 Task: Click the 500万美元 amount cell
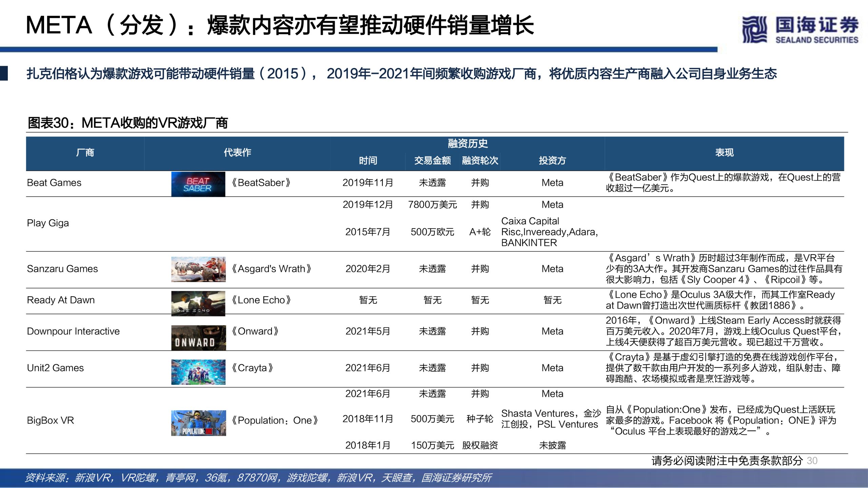[432, 419]
